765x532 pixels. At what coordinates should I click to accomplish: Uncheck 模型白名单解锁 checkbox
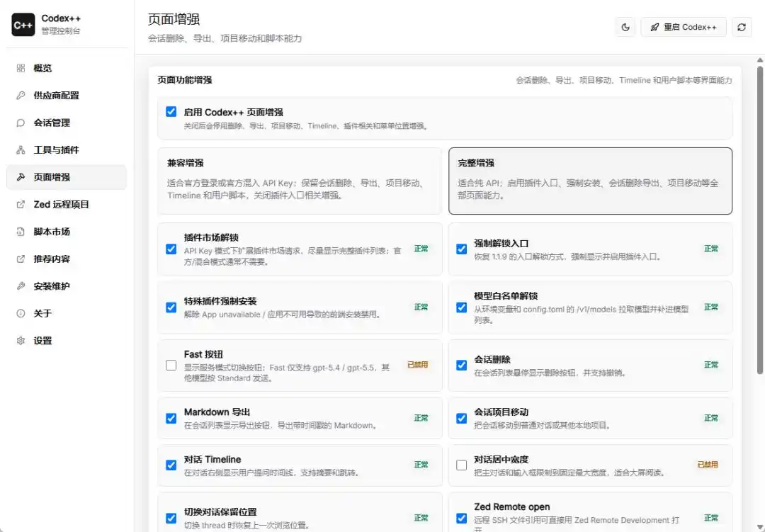pyautogui.click(x=462, y=307)
